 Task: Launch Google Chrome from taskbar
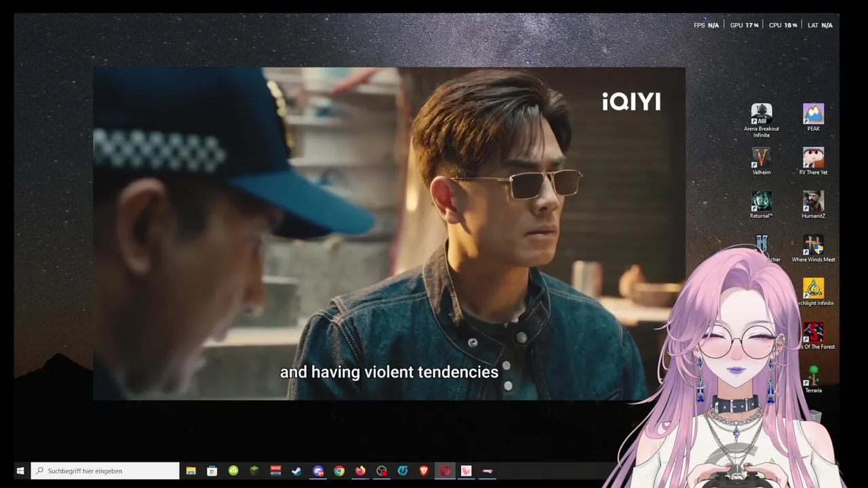coord(339,471)
